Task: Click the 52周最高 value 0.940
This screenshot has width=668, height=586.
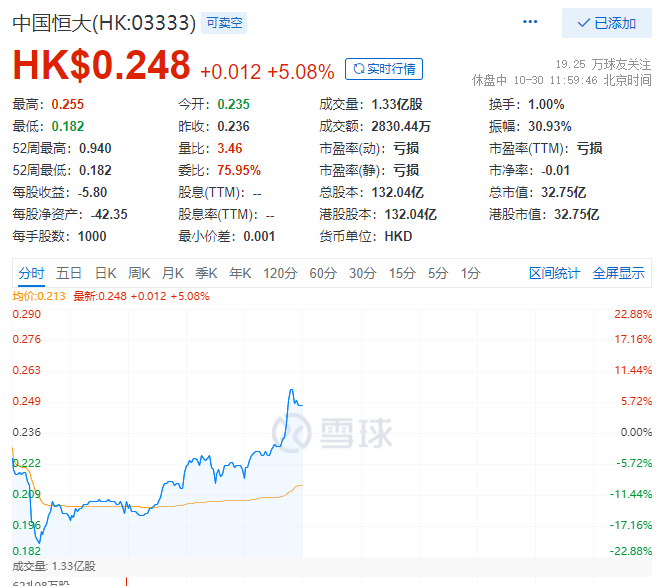Action: coord(95,148)
